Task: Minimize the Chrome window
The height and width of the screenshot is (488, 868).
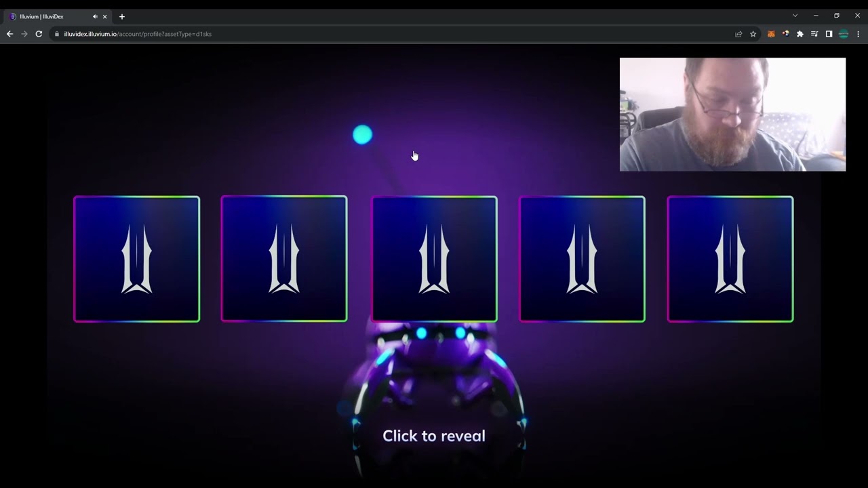Action: [816, 16]
